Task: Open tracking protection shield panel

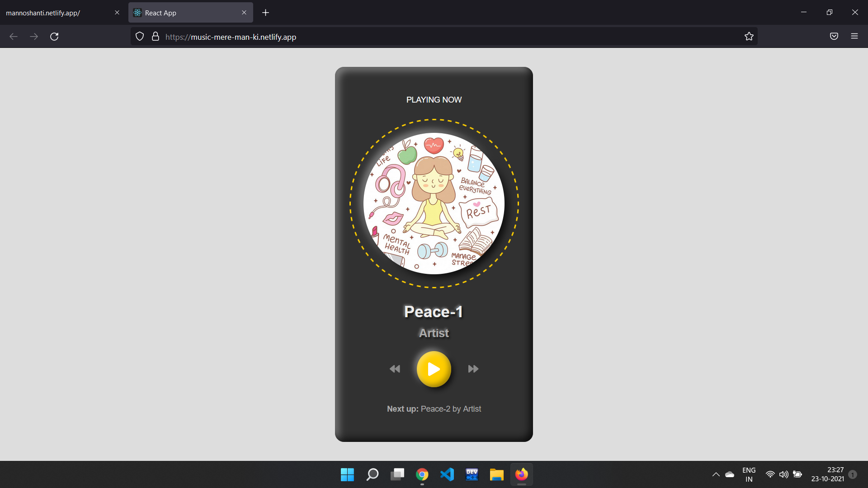Action: tap(140, 37)
